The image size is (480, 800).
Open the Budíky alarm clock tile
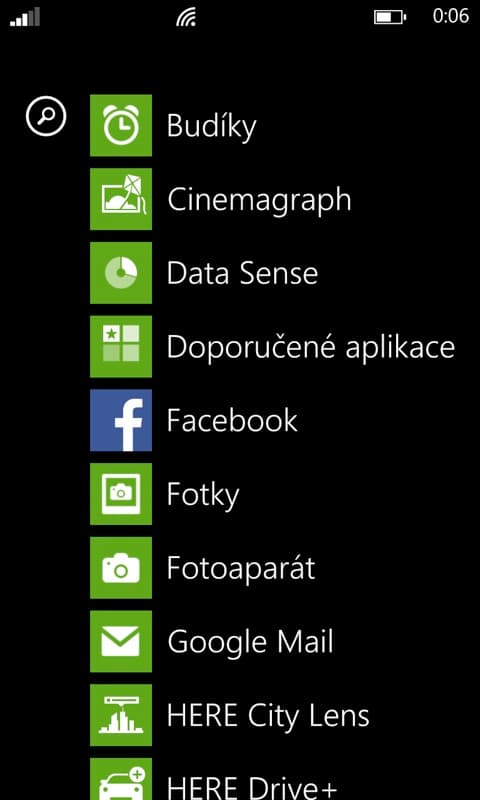121,126
